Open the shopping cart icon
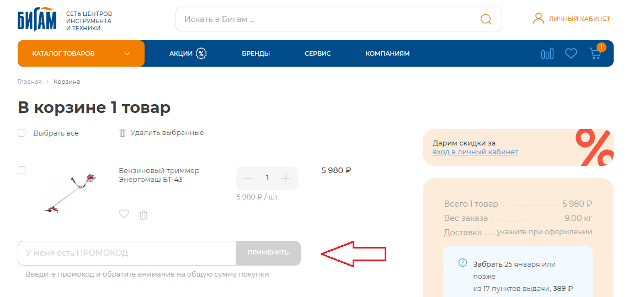The image size is (644, 297). pyautogui.click(x=595, y=53)
